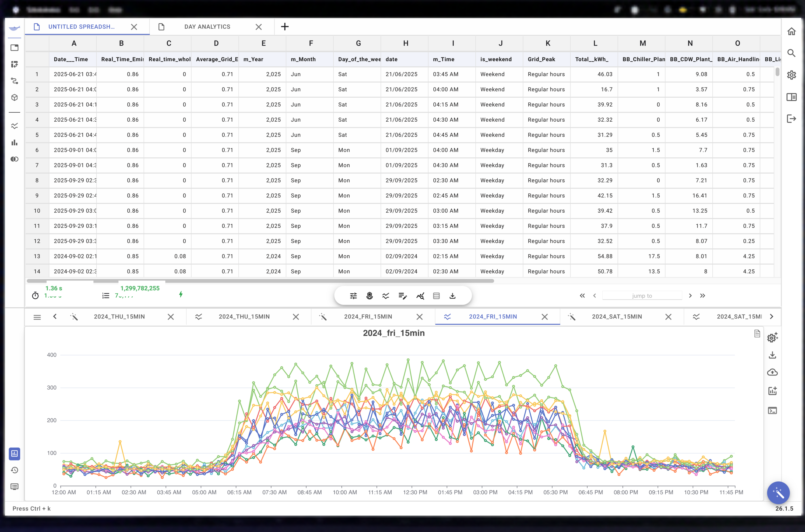805x532 pixels.
Task: Go to next table page
Action: click(x=690, y=295)
